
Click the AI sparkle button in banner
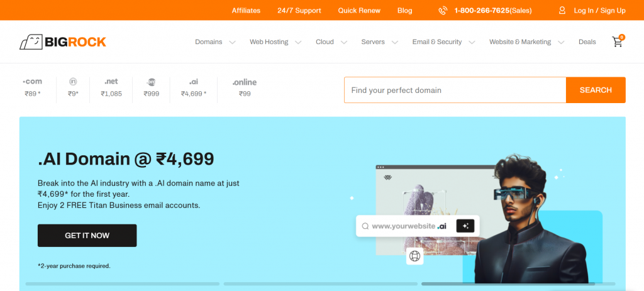tap(465, 226)
